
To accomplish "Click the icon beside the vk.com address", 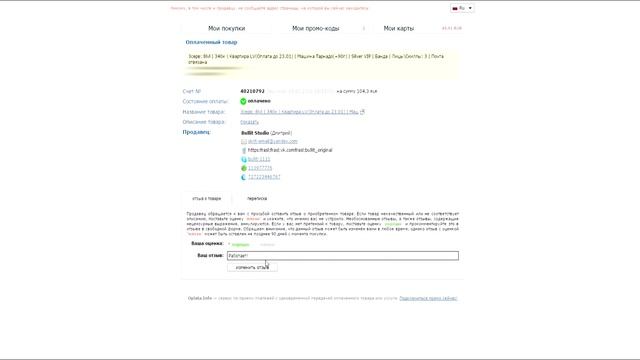I will pyautogui.click(x=244, y=150).
